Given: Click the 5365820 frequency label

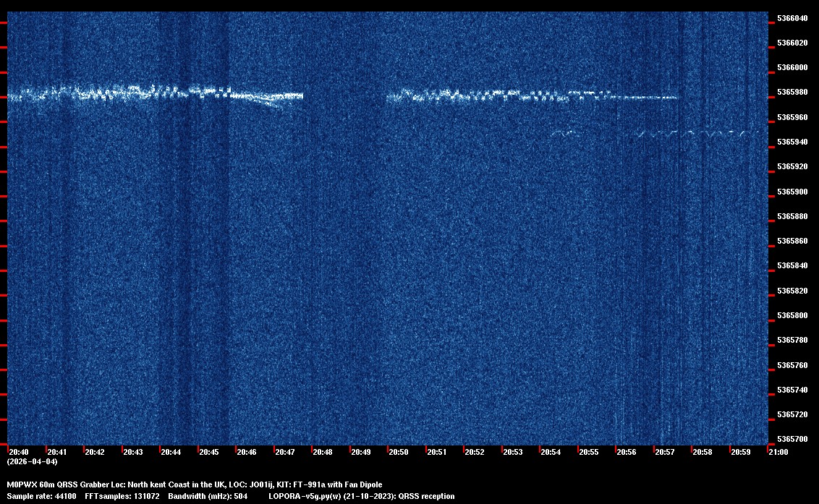Looking at the screenshot, I should [792, 291].
